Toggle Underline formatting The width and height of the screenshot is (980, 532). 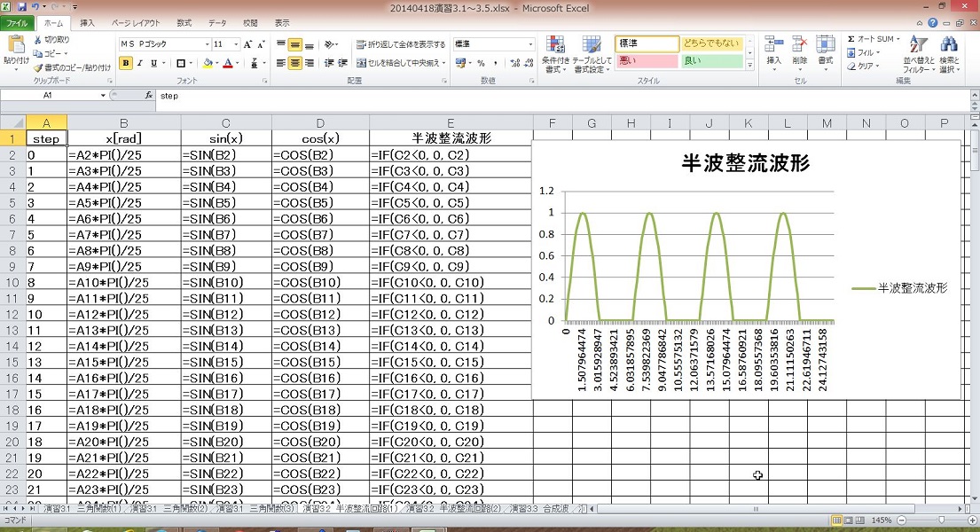tap(153, 63)
